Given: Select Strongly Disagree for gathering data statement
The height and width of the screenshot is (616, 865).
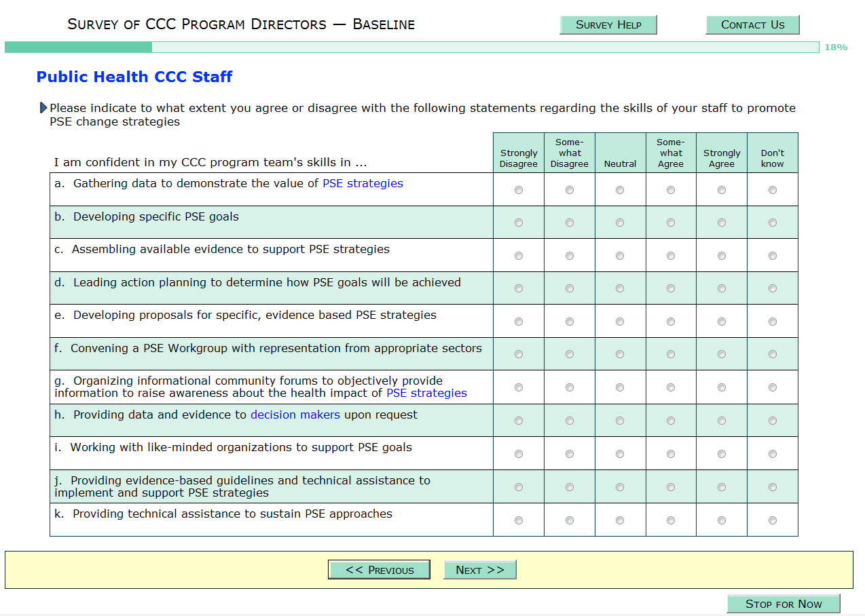Looking at the screenshot, I should [519, 191].
